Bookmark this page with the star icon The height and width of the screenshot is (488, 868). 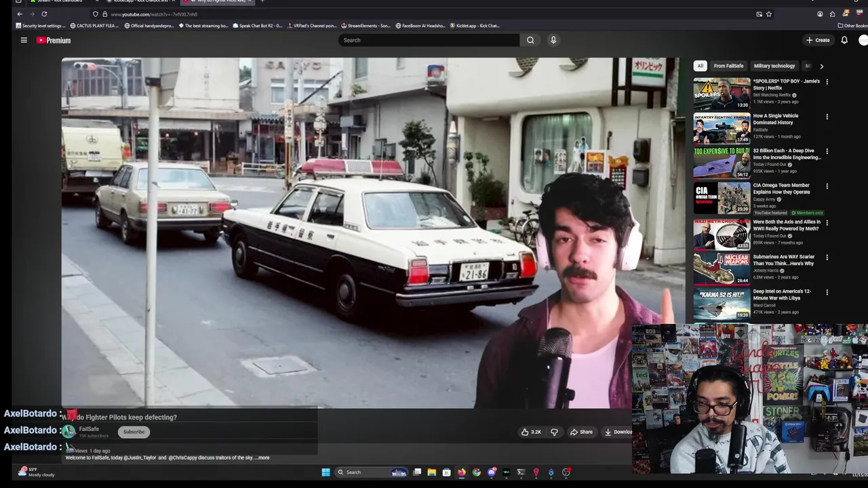768,14
